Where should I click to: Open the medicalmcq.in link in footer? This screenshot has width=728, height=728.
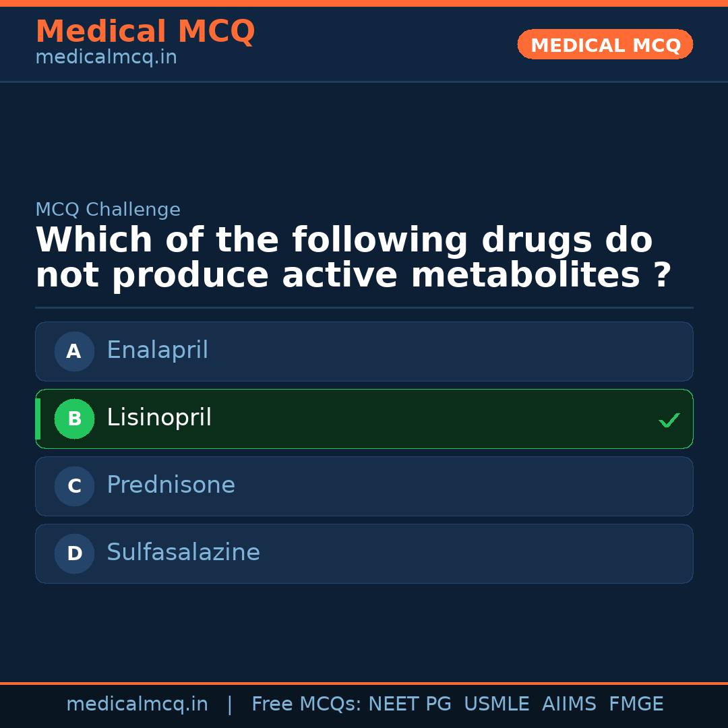point(137,704)
